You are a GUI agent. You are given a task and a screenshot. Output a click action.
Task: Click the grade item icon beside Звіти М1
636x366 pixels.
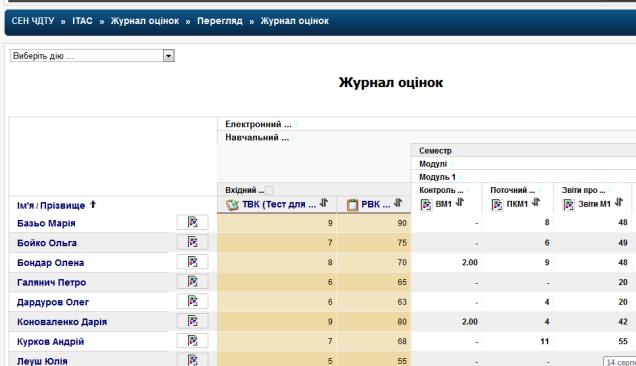click(x=569, y=205)
